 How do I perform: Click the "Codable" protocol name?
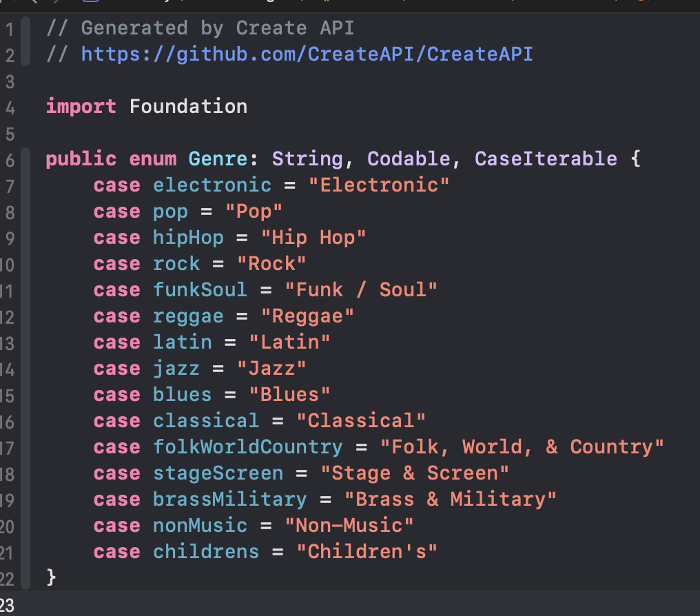pos(409,159)
